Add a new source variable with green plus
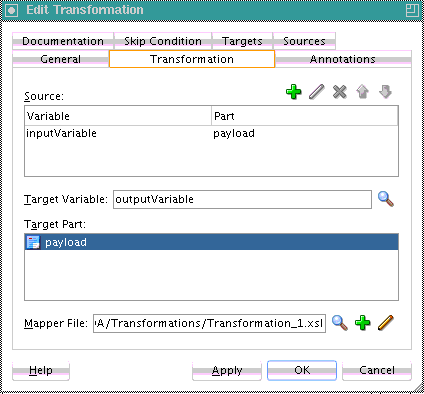 pyautogui.click(x=293, y=92)
